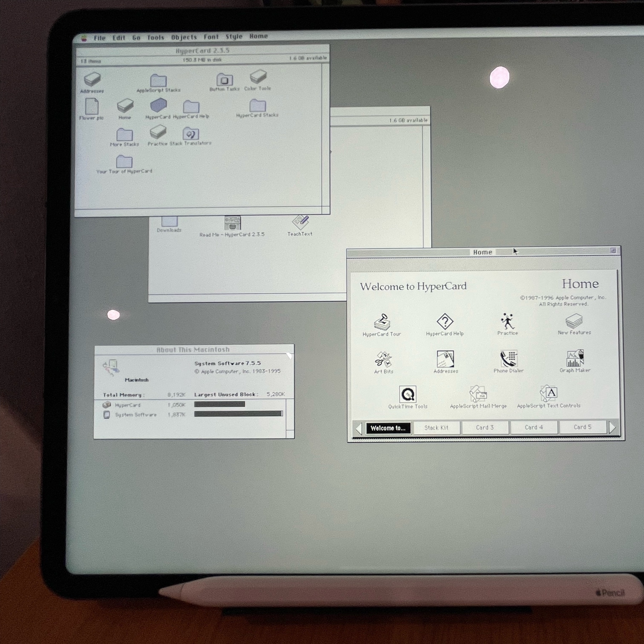Screen dimensions: 644x644
Task: Click the Home window zoom box
Action: click(x=613, y=251)
